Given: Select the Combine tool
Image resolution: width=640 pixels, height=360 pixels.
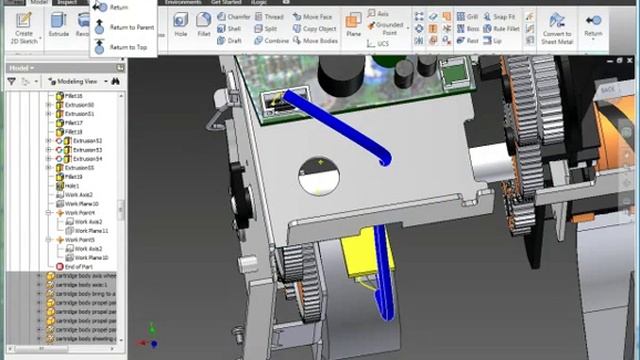Looking at the screenshot, I should pos(271,40).
